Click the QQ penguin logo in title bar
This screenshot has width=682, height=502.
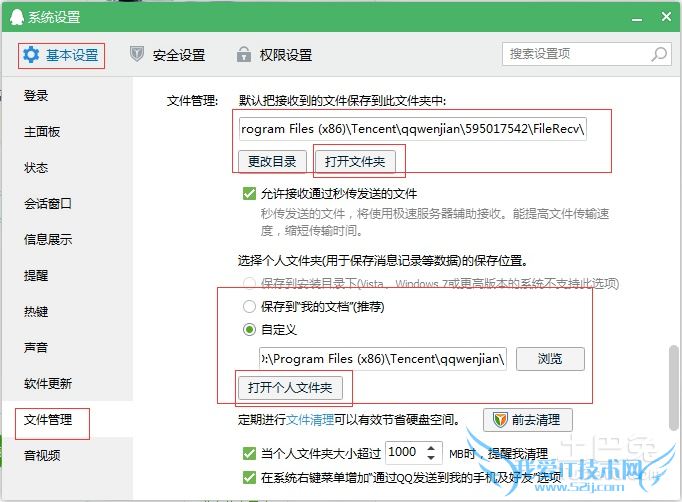tap(17, 17)
